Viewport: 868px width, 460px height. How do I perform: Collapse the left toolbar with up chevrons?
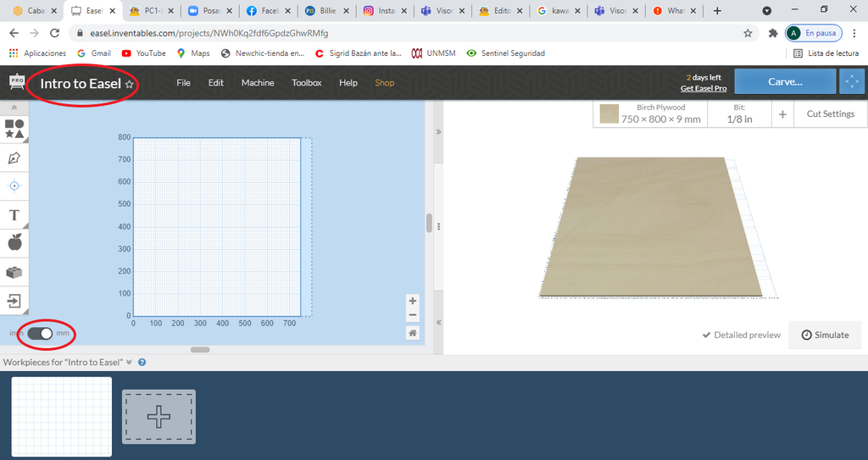coord(14,108)
